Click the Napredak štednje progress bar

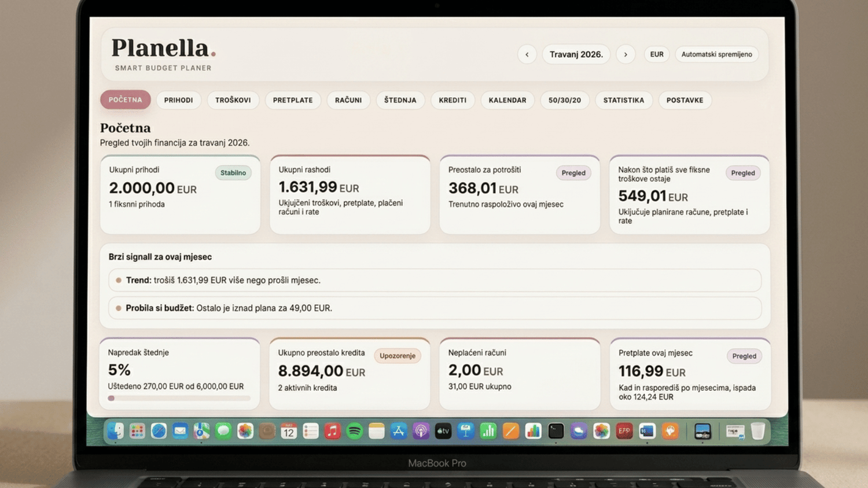coord(179,398)
